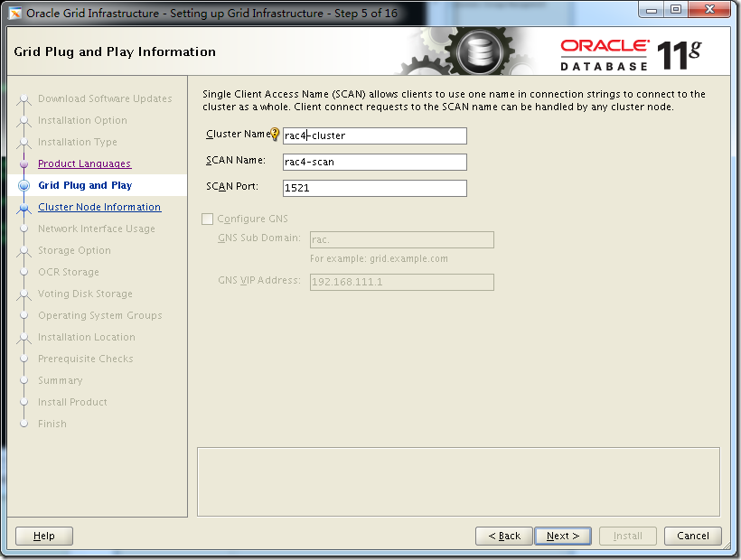Focus the SCAN Name text field

click(x=375, y=162)
